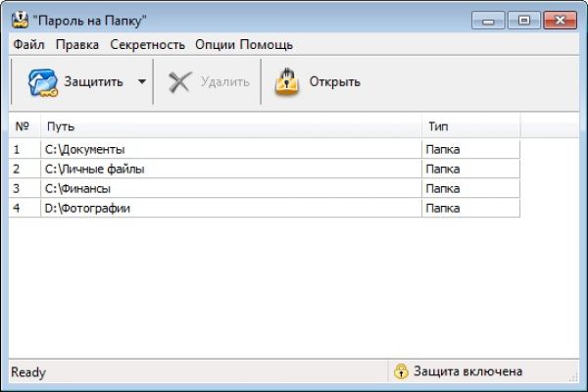Image resolution: width=588 pixels, height=392 pixels.
Task: Expand the Защитить dropdown arrow
Action: coord(141,82)
